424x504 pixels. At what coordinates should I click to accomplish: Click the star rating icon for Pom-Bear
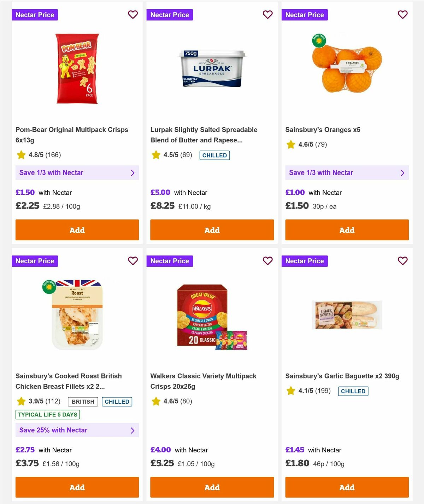pyautogui.click(x=21, y=155)
